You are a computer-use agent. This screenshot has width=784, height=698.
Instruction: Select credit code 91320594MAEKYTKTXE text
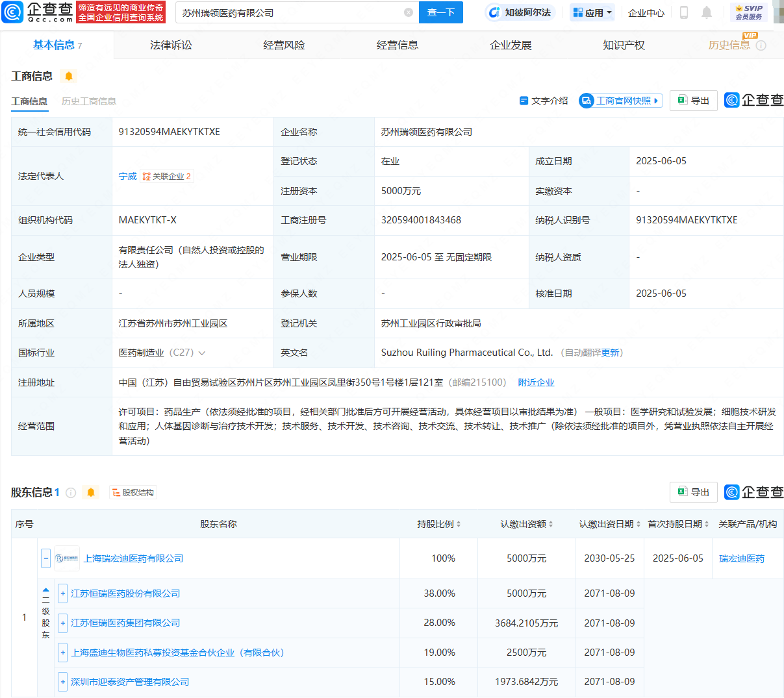coord(170,132)
